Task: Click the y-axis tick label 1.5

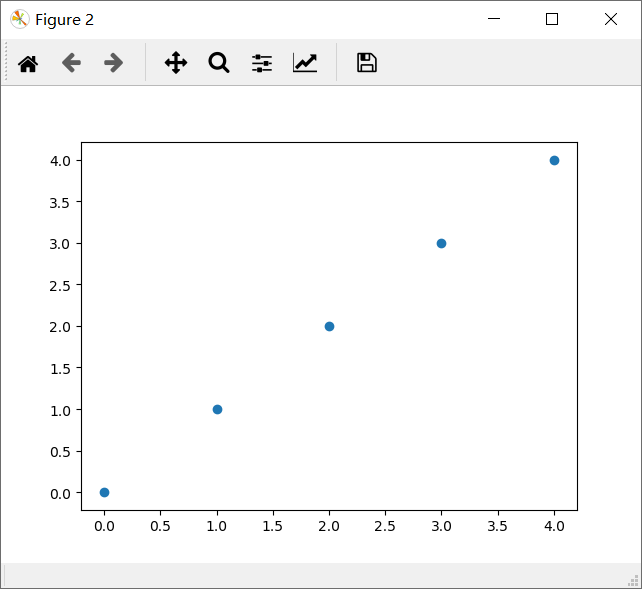Action: pos(60,369)
